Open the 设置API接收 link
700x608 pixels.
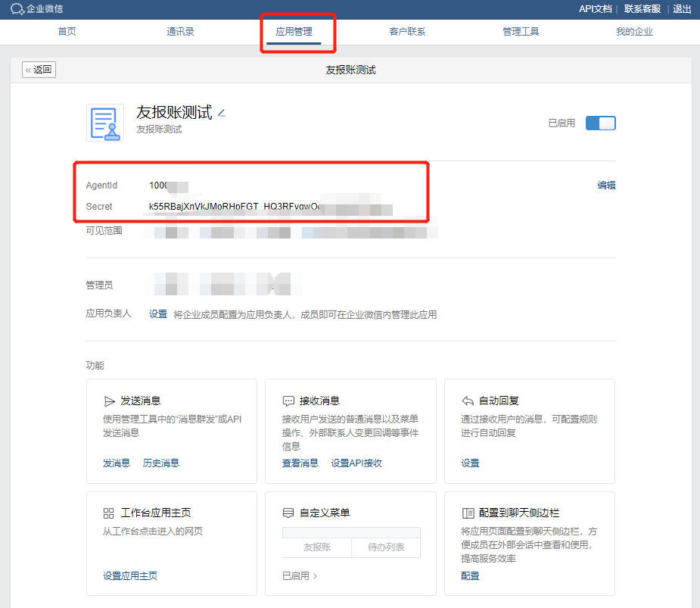pyautogui.click(x=356, y=463)
